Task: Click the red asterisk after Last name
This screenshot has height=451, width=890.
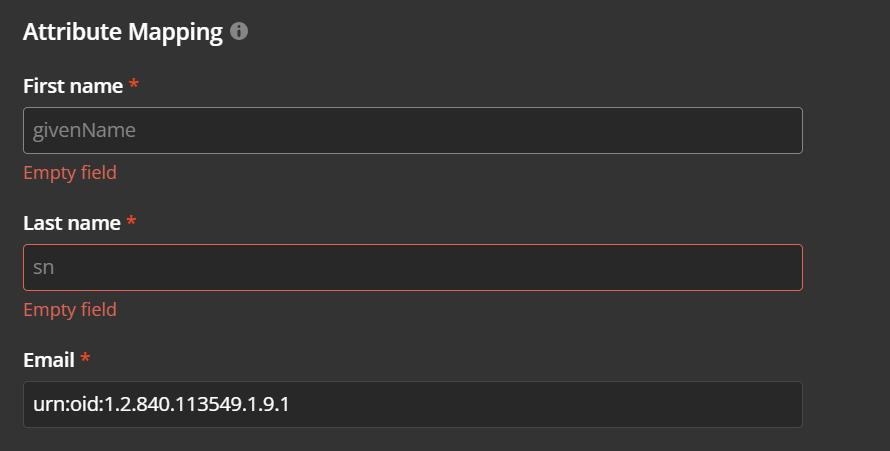Action: pos(131,223)
